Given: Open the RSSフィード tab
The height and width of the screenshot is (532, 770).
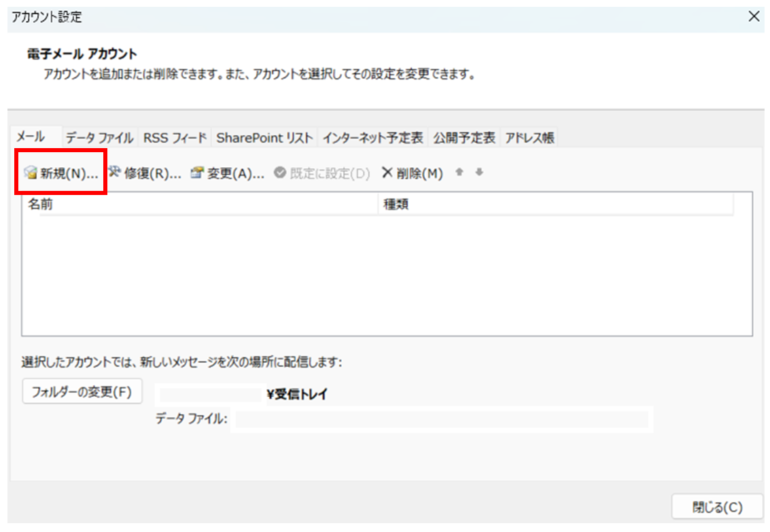Looking at the screenshot, I should point(173,137).
